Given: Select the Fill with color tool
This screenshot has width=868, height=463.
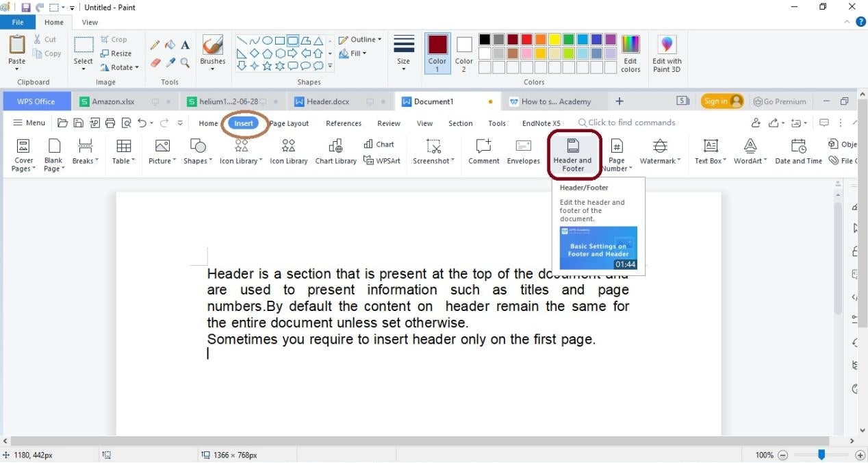Looking at the screenshot, I should 170,45.
